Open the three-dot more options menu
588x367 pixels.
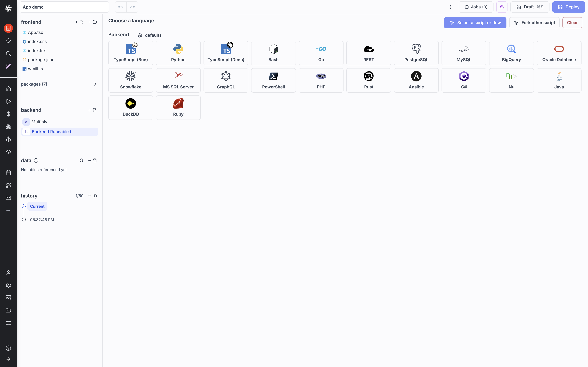[450, 7]
